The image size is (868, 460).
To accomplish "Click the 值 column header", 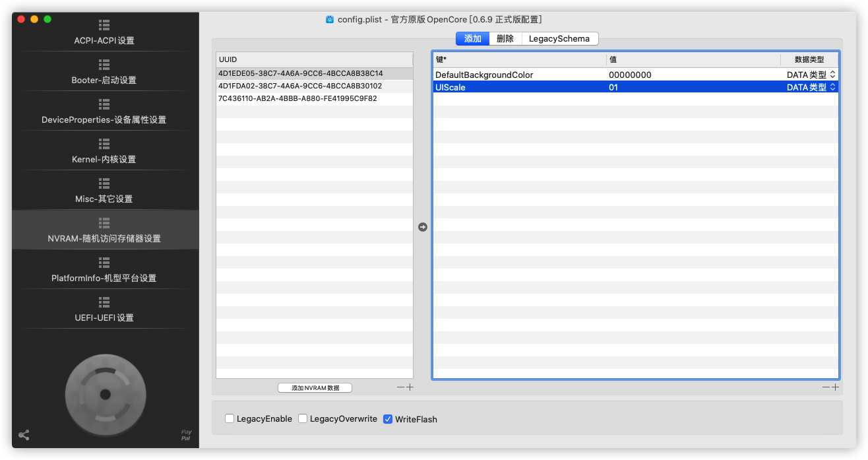I will [x=694, y=59].
